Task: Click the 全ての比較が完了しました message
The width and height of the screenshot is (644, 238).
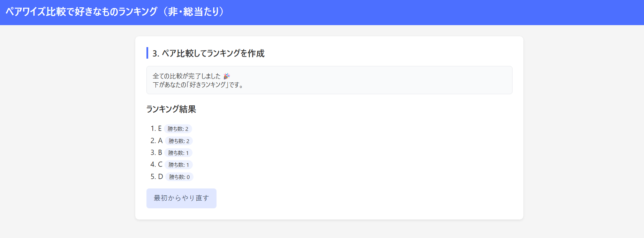Action: 187,76
